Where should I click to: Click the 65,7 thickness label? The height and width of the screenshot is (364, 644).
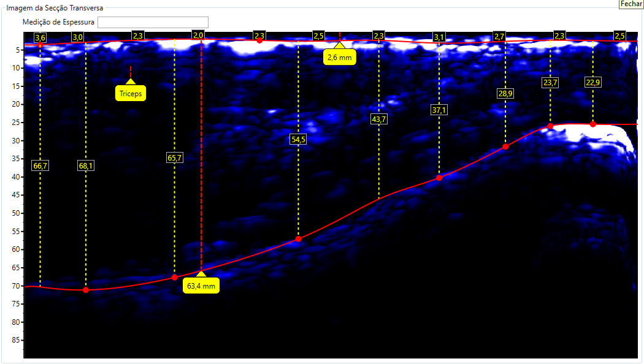coord(175,157)
